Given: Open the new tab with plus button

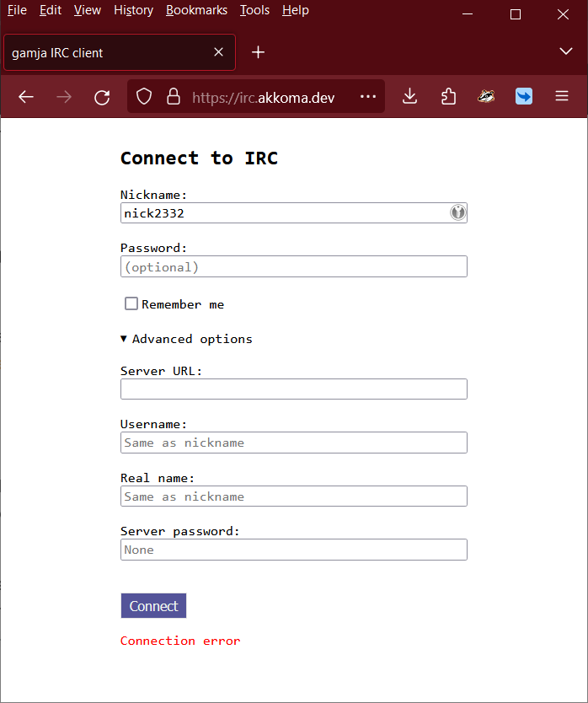Looking at the screenshot, I should [258, 52].
